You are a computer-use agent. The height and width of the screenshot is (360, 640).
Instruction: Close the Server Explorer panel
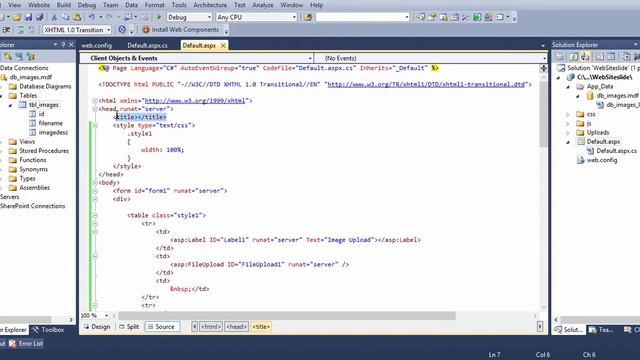[71, 44]
